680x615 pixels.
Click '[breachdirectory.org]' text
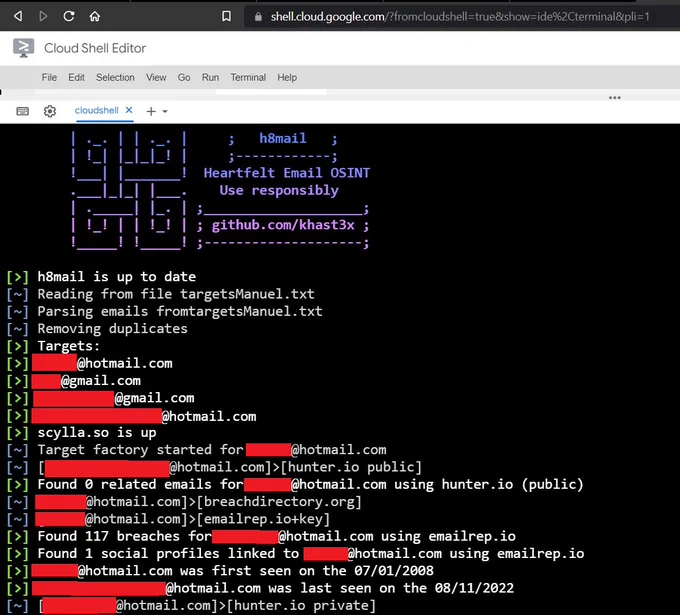[x=279, y=502]
